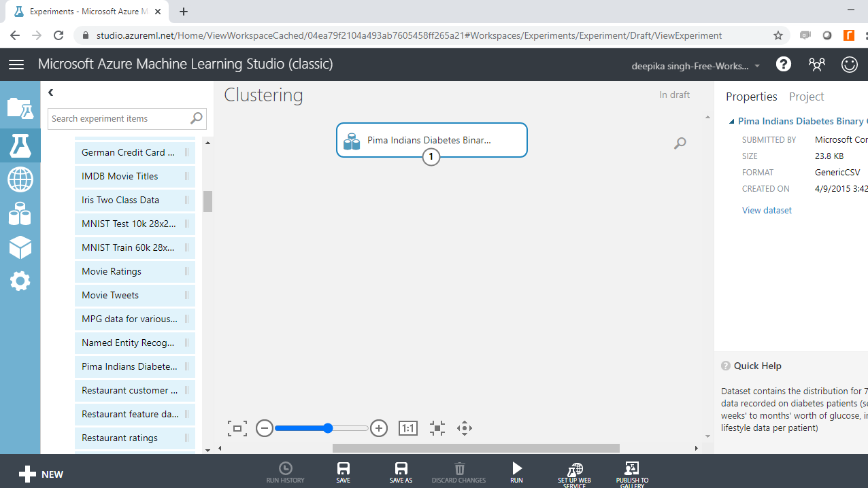Click the NEW plus button

41,474
